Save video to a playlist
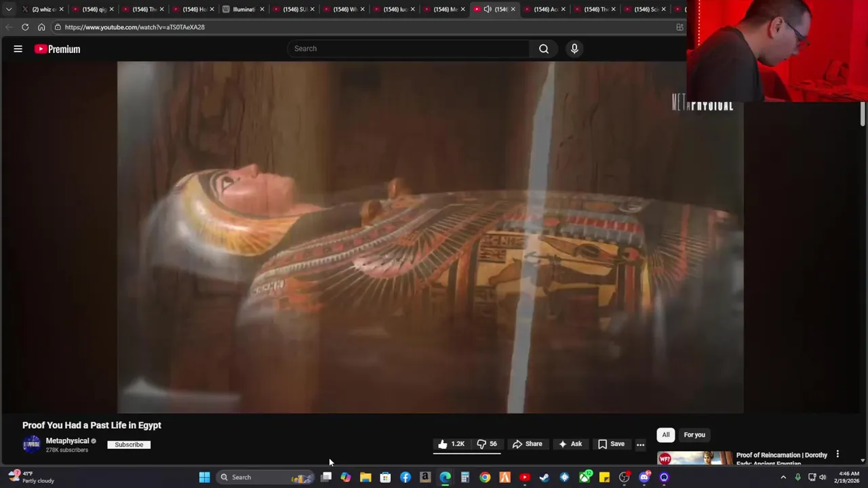868x488 pixels. 611,444
